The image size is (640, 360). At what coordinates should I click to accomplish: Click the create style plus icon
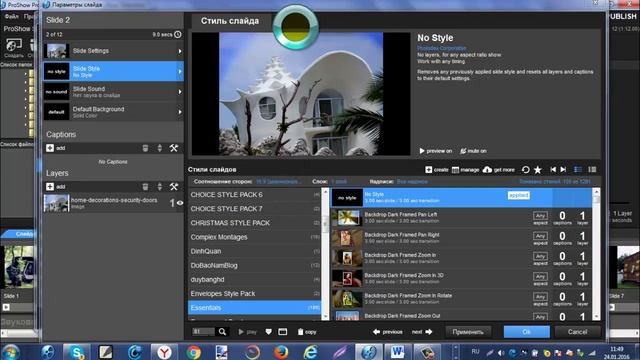(x=429, y=170)
